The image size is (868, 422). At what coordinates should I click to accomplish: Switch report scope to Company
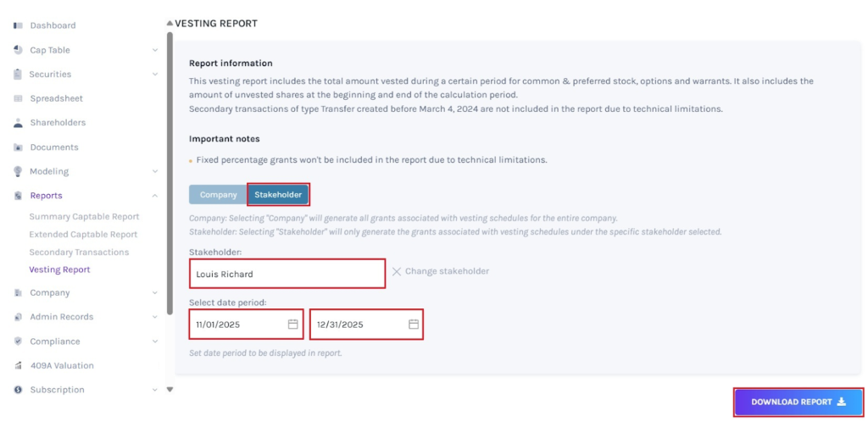tap(218, 195)
